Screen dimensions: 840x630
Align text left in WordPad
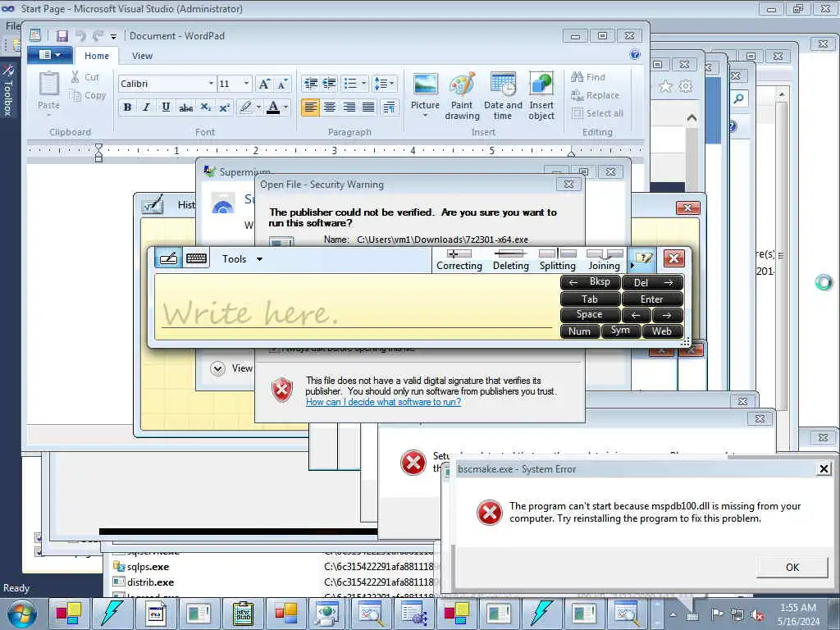[x=310, y=107]
